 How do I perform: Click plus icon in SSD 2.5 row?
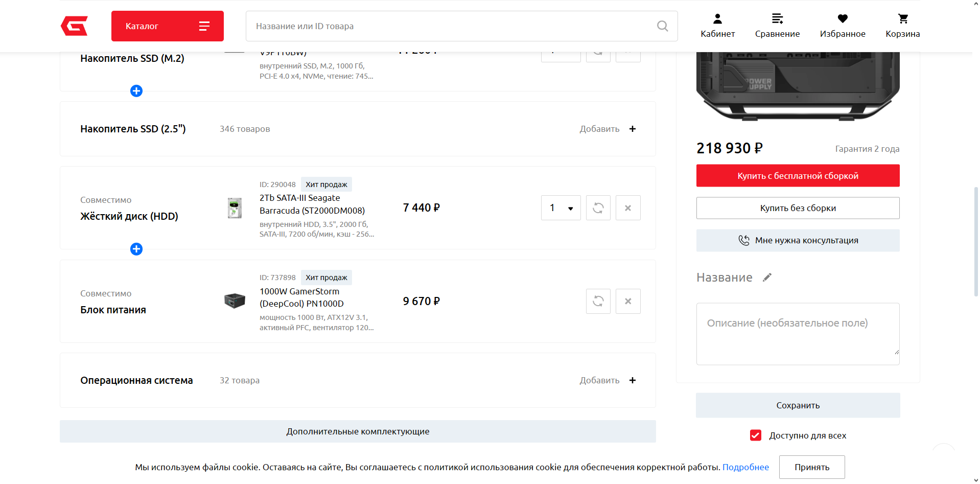pyautogui.click(x=633, y=129)
